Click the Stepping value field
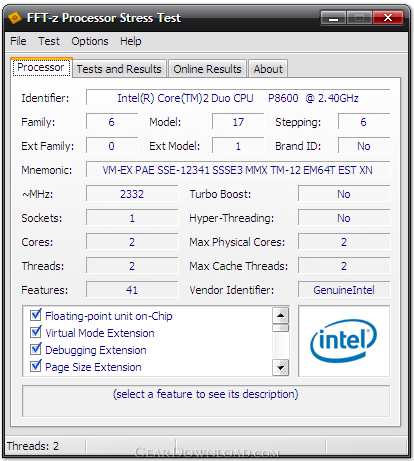The height and width of the screenshot is (461, 414). 364,122
